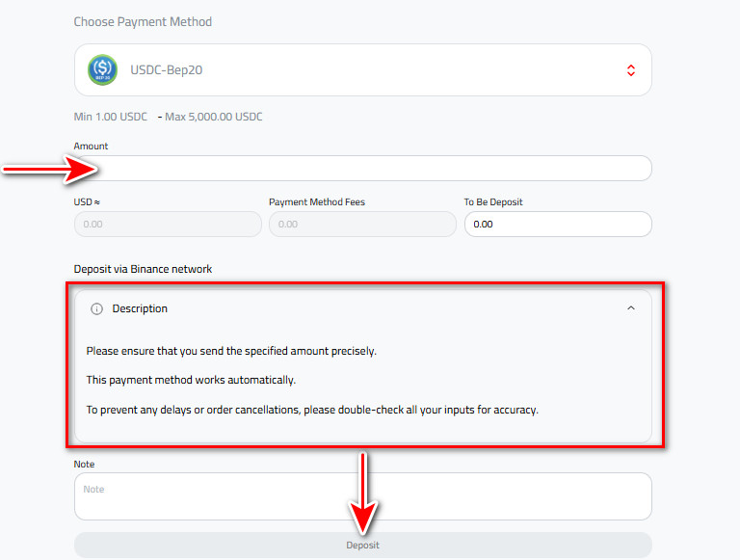Click 'Please ensure that you send' line

(x=231, y=351)
